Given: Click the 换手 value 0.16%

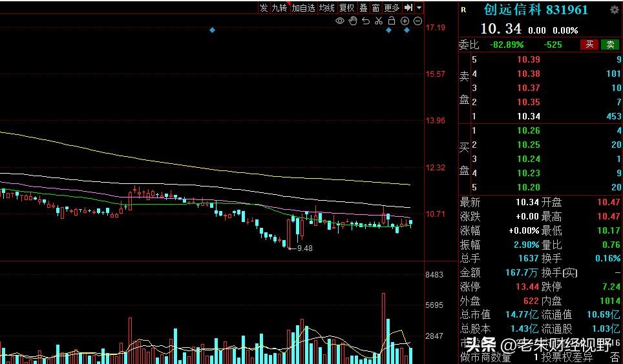Looking at the screenshot, I should [608, 258].
